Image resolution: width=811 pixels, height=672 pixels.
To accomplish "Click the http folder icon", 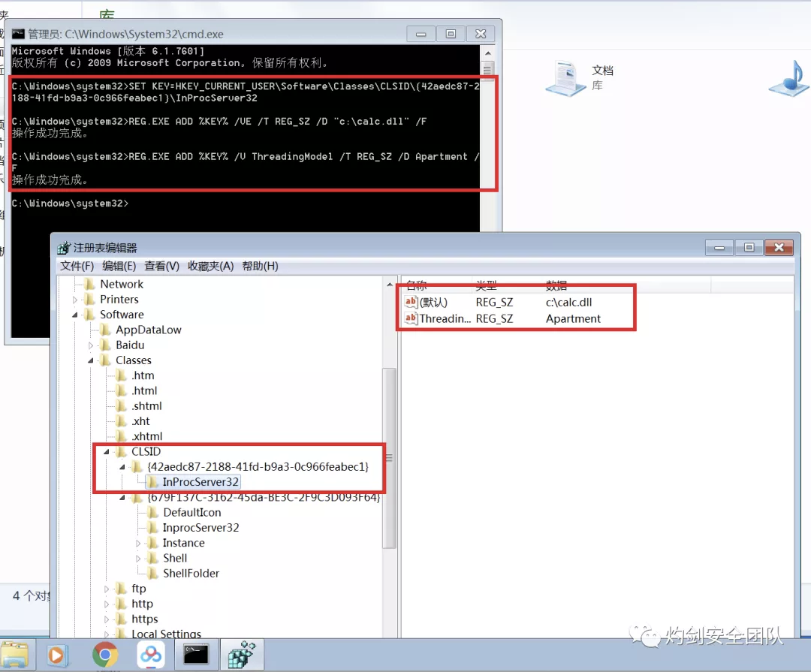I will click(x=121, y=604).
